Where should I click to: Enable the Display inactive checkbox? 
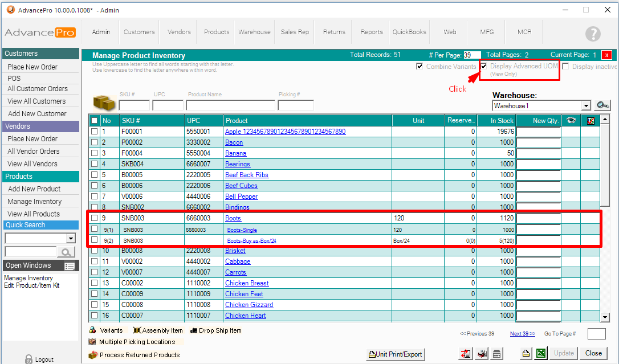point(566,67)
